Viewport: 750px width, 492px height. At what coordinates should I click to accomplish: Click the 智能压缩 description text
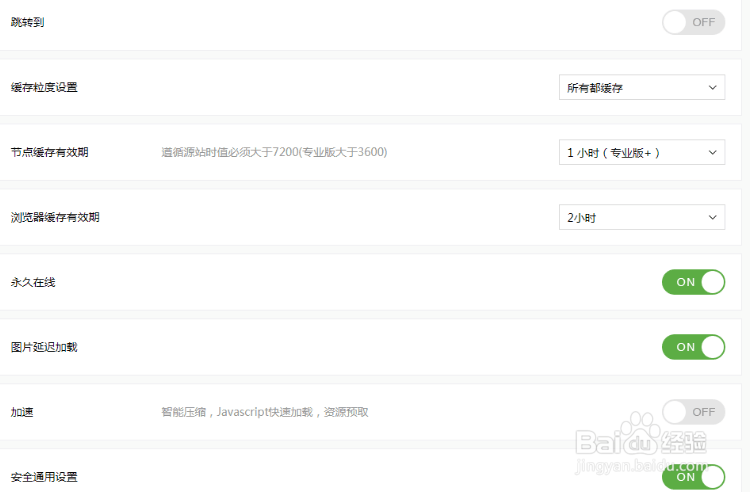(x=265, y=412)
